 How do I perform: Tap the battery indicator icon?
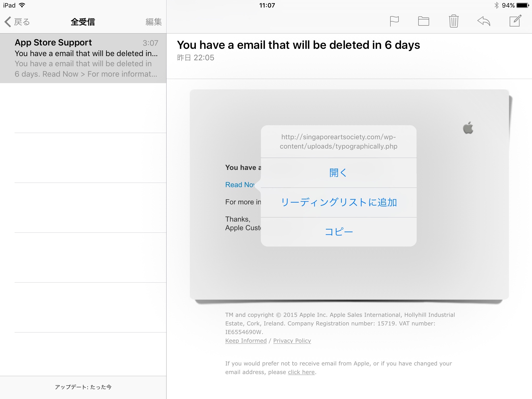coord(523,5)
